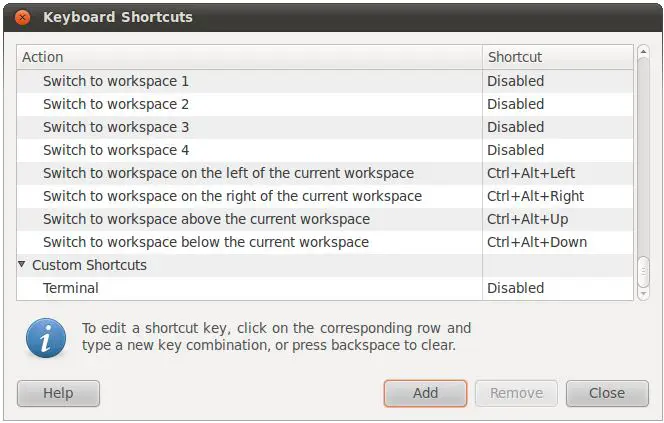This screenshot has height=423, width=664.
Task: Collapse the Custom Shortcuts section
Action: point(22,265)
